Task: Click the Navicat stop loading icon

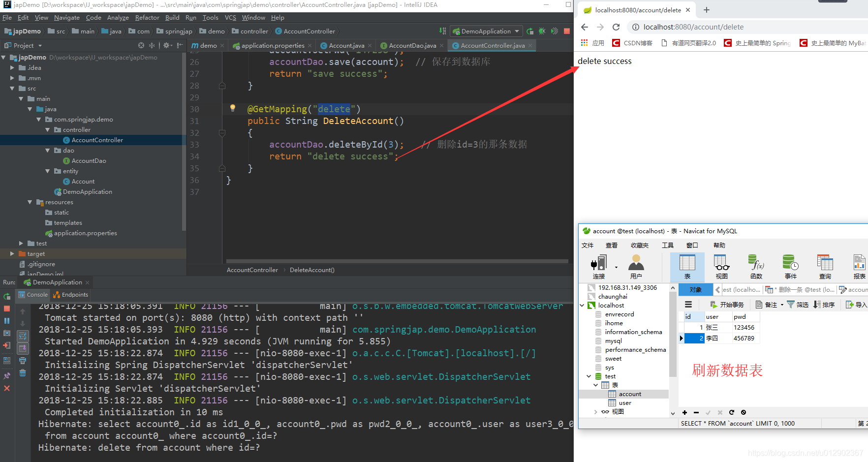Action: (744, 412)
